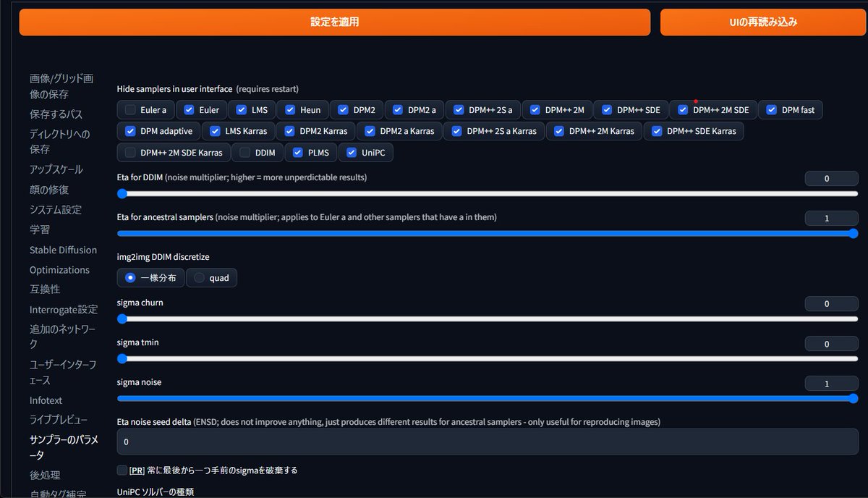
Task: Open the Stable Diffusion settings section
Action: coord(62,250)
